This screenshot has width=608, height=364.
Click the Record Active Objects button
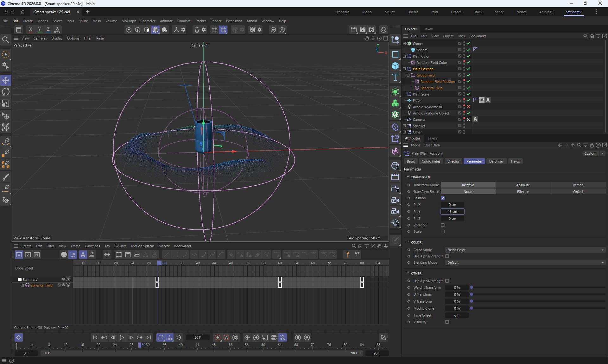click(218, 337)
